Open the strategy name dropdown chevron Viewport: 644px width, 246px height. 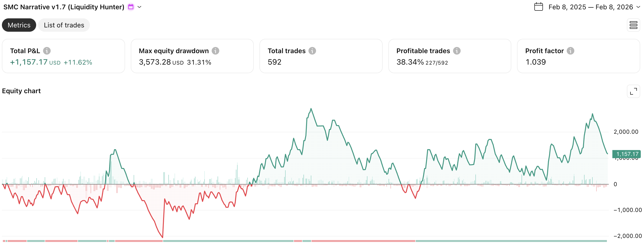140,7
